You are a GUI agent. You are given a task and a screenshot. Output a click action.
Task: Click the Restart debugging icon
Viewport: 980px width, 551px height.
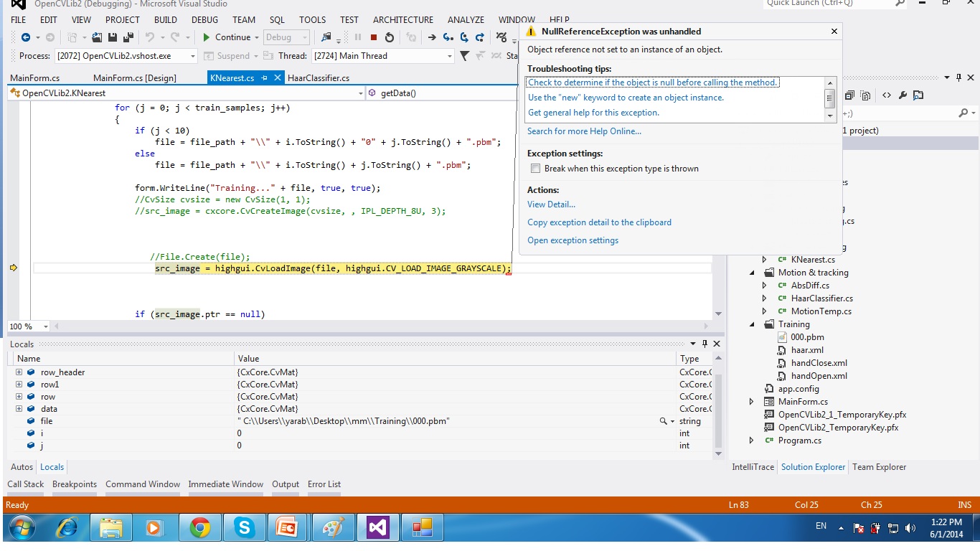[390, 37]
